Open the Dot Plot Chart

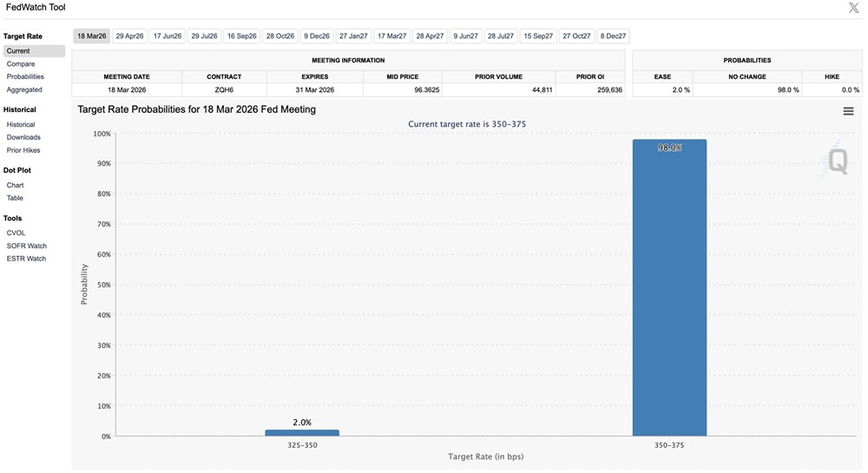pyautogui.click(x=16, y=186)
